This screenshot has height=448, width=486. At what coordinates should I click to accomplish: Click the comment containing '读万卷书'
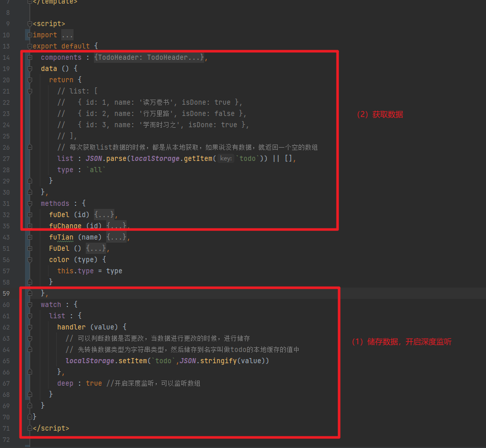point(150,102)
